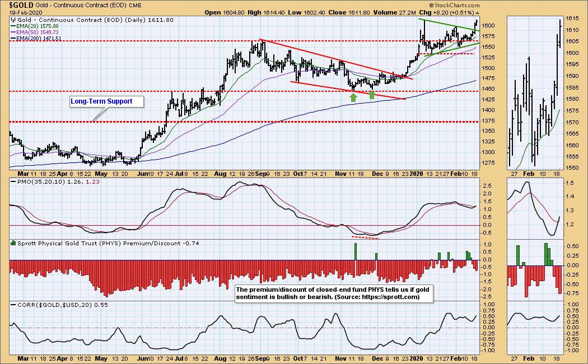Click the red 1.23 PMO signal value

(92, 182)
